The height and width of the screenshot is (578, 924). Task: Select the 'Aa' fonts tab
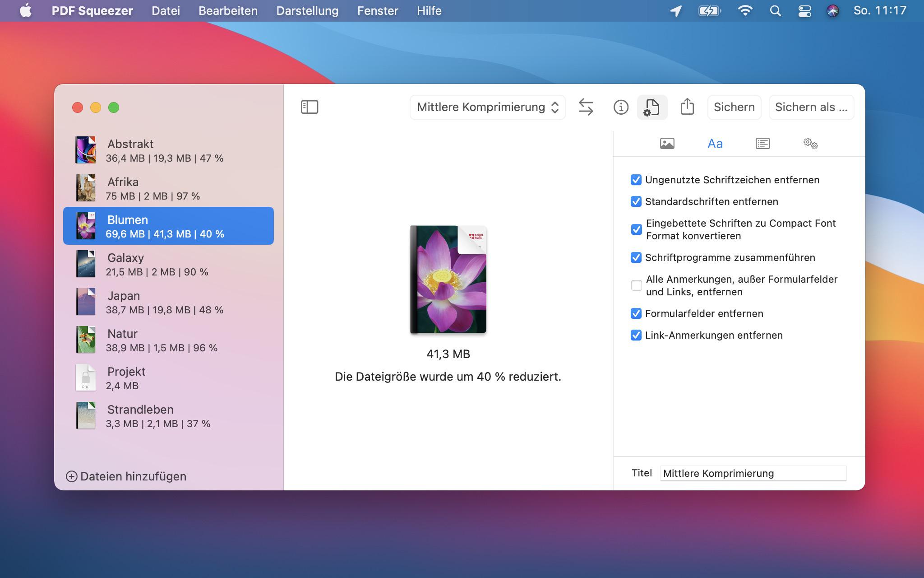(x=715, y=143)
